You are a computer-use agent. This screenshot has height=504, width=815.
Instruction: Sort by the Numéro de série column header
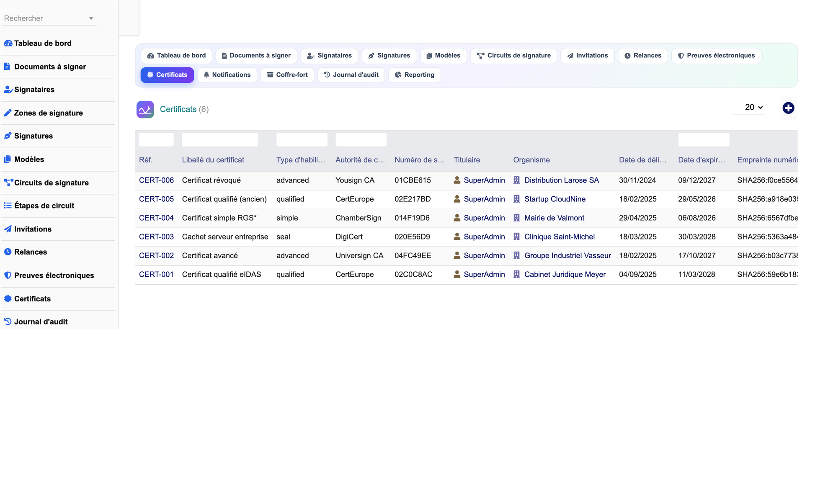click(x=420, y=160)
